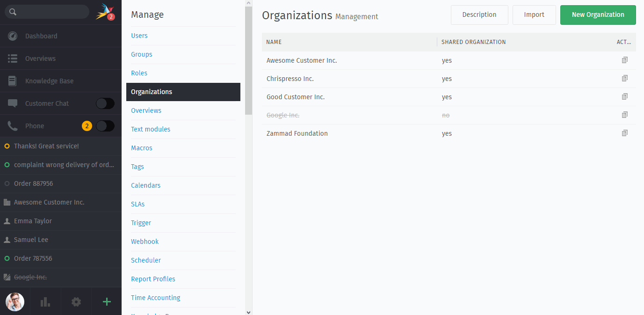Open the user avatar menu
Viewport: 644px width, 315px height.
[15, 302]
